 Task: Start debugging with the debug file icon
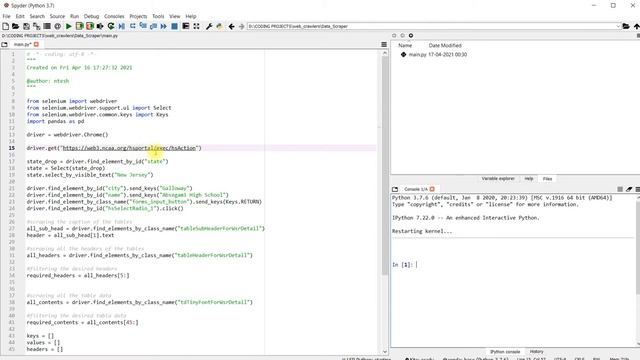122,26
